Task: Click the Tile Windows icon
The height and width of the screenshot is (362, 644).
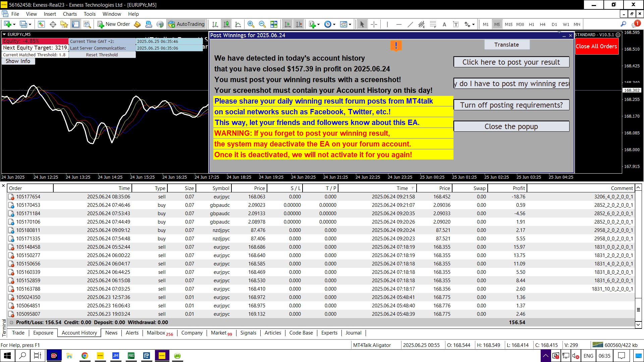Action: pos(274,24)
